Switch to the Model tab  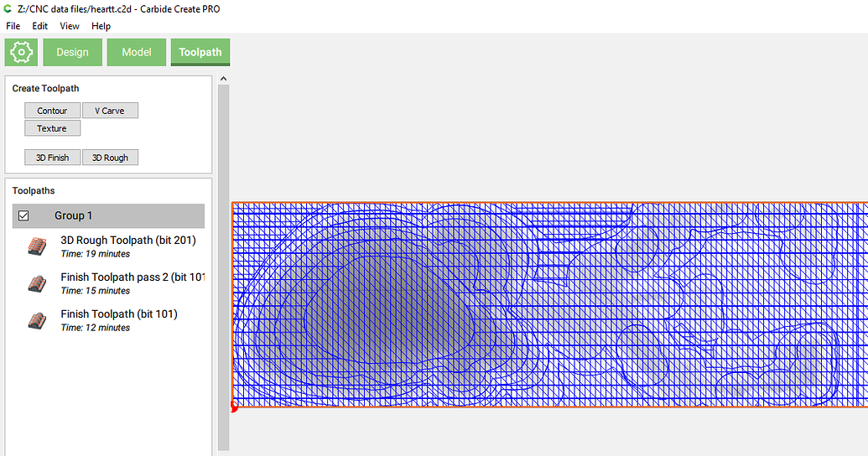tap(137, 53)
